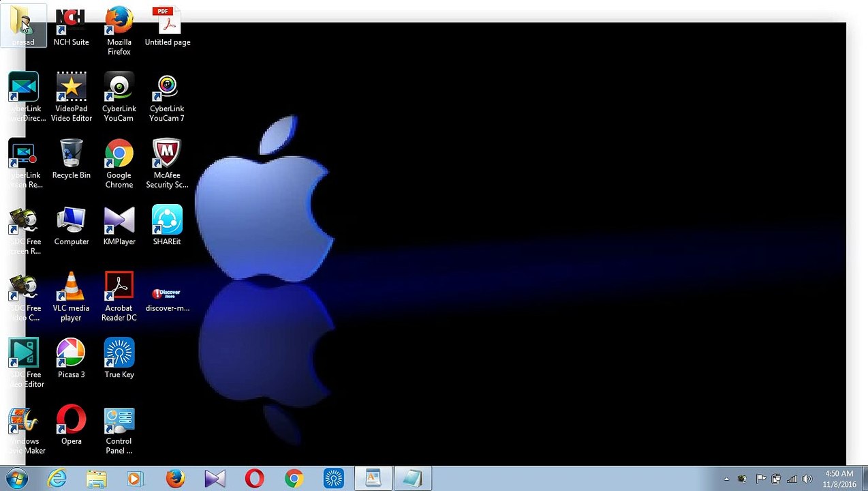Select the VSDC Free Video Editor shortcut
This screenshot has height=491, width=868.
[x=23, y=363]
